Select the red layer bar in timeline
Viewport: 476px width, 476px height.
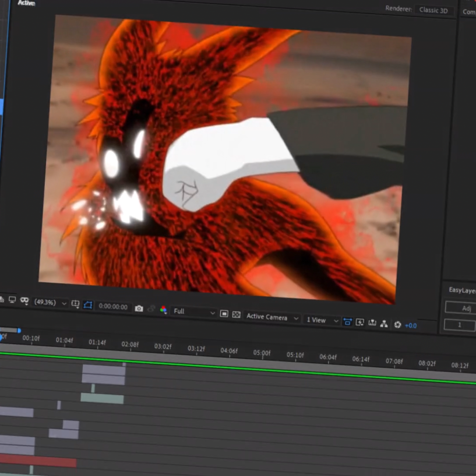(x=38, y=461)
